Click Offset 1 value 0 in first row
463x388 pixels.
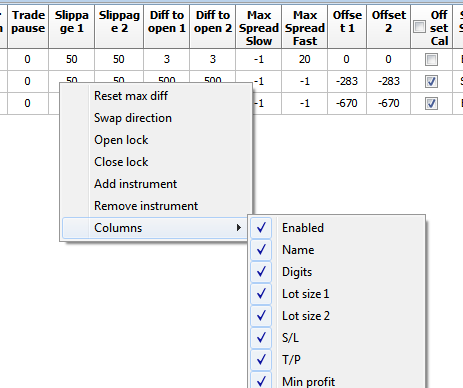(x=347, y=59)
